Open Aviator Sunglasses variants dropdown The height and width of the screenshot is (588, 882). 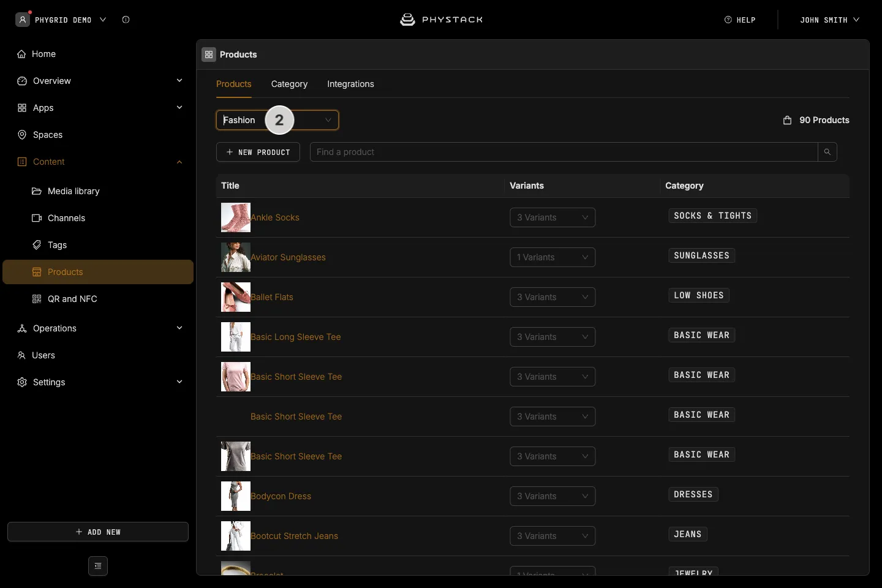click(x=552, y=257)
